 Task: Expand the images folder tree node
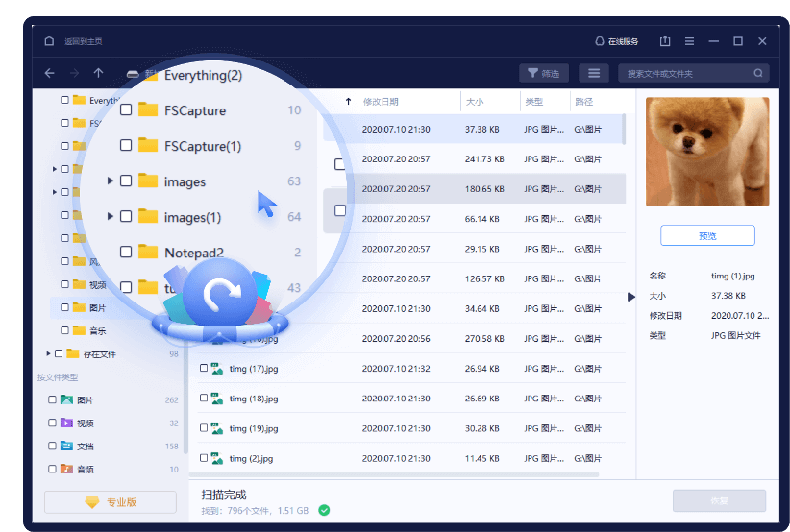[111, 181]
